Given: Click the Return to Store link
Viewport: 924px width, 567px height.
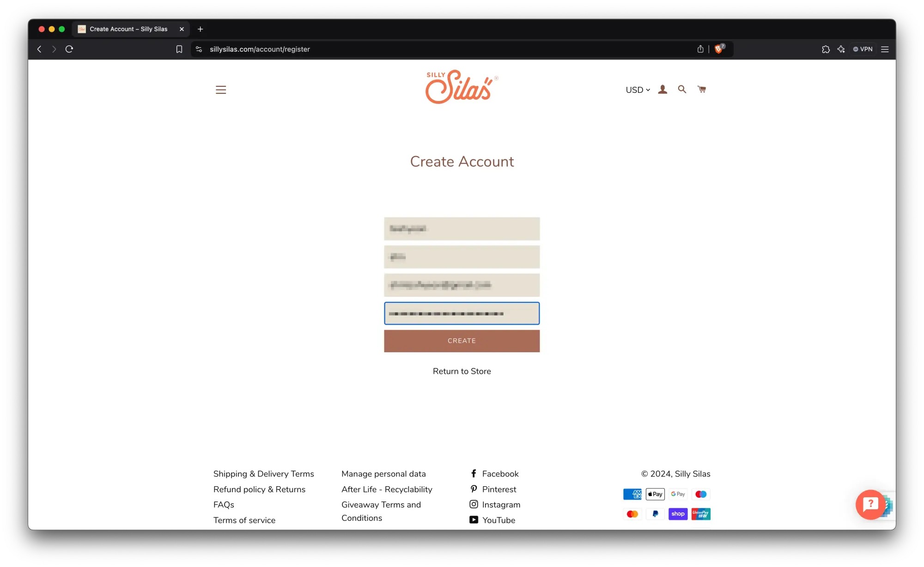Looking at the screenshot, I should tap(462, 370).
